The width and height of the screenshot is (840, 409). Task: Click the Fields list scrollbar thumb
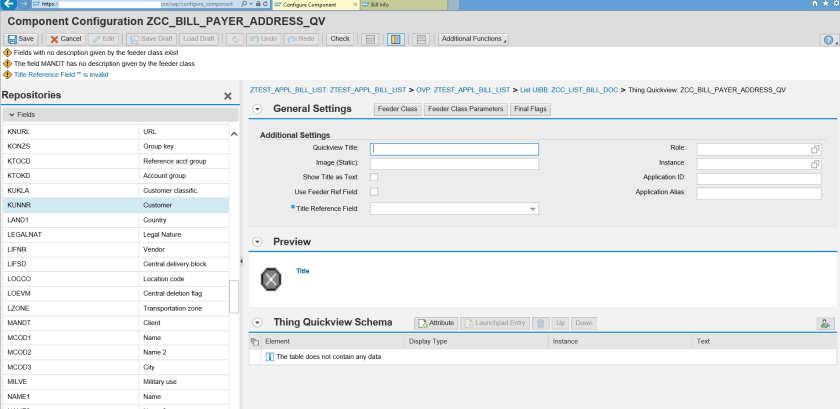pos(234,296)
